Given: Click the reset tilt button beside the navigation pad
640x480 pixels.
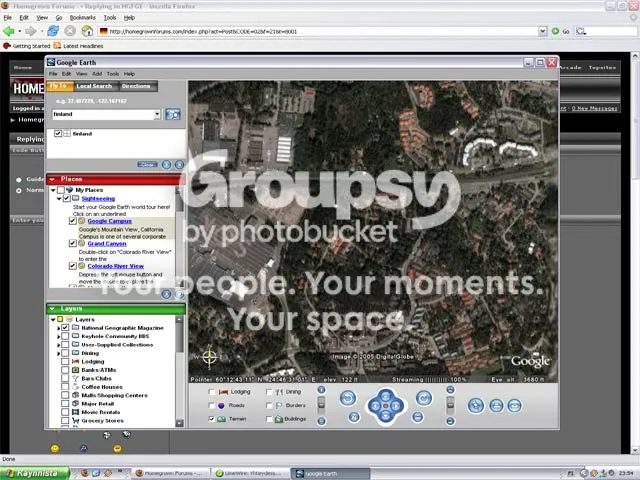Looking at the screenshot, I should (x=417, y=417).
